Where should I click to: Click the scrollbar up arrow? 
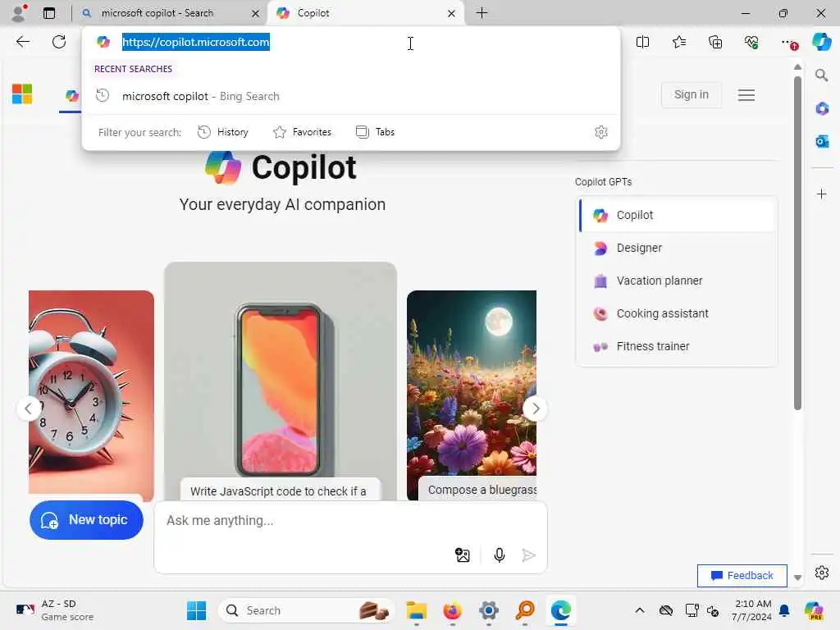pos(797,67)
